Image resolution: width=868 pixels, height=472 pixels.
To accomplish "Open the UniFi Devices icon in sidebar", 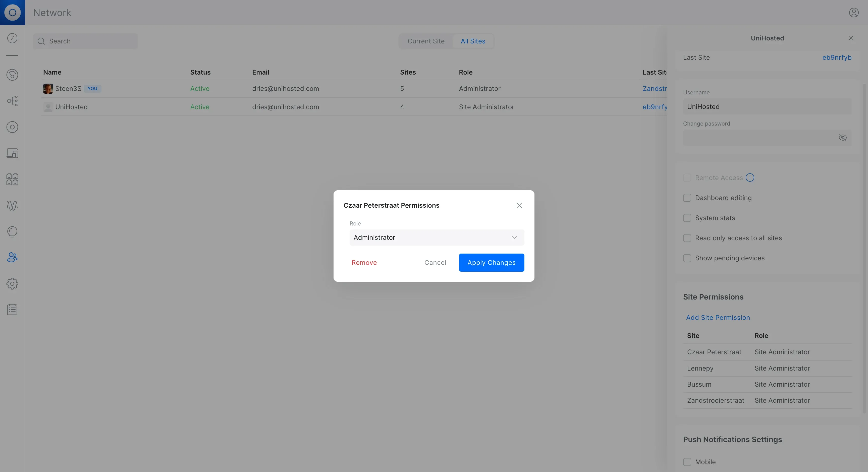I will [x=12, y=127].
